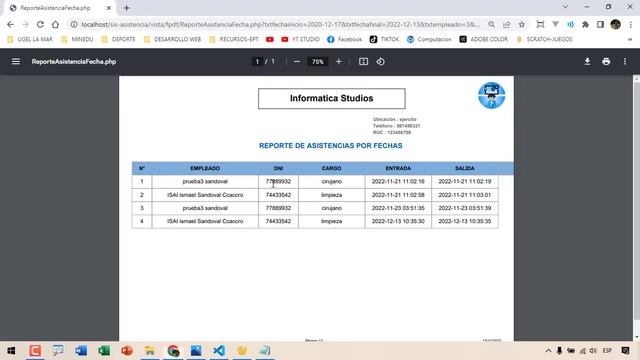The width and height of the screenshot is (640, 360).
Task: Open Visual Studio Code from the taskbar
Action: coord(219,351)
